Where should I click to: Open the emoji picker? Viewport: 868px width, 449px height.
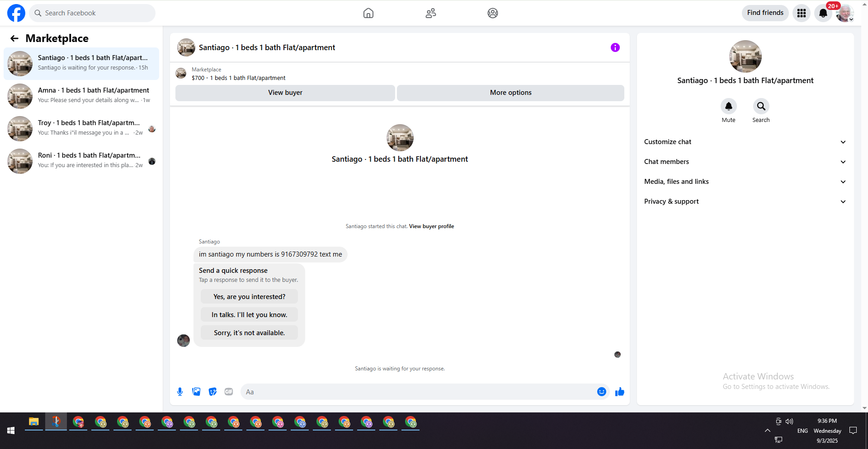602,392
